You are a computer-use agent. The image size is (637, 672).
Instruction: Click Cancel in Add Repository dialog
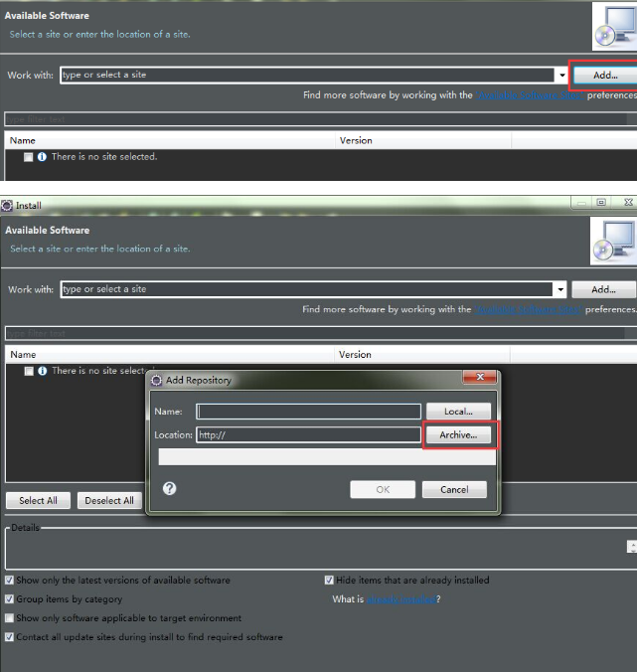(x=454, y=489)
